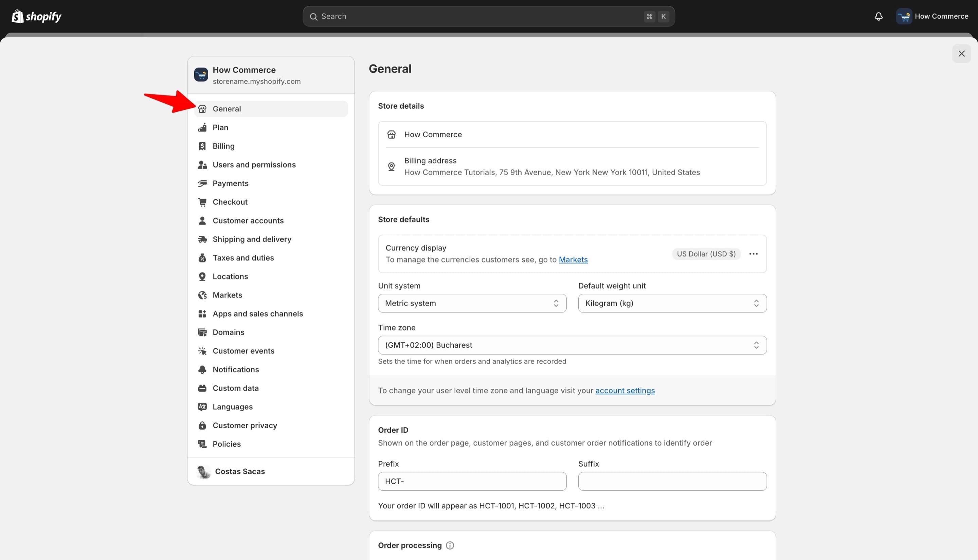Viewport: 978px width, 560px height.
Task: Open Domains settings
Action: click(271, 332)
